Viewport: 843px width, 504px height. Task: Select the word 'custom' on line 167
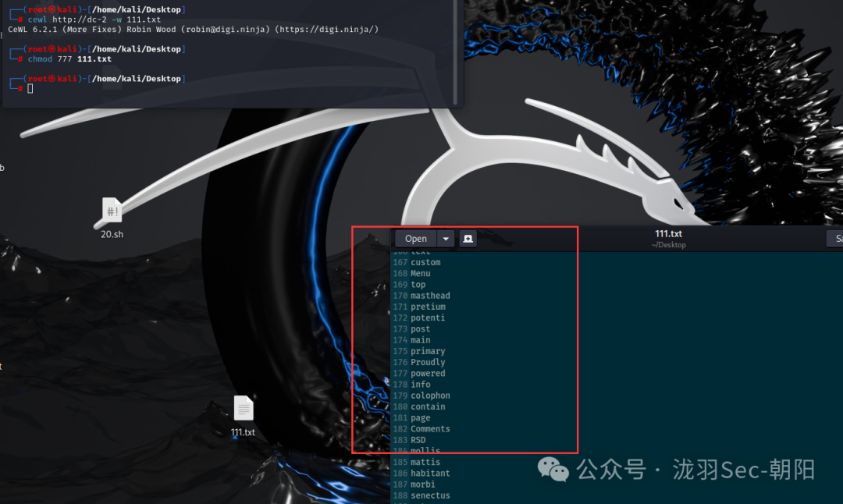425,262
